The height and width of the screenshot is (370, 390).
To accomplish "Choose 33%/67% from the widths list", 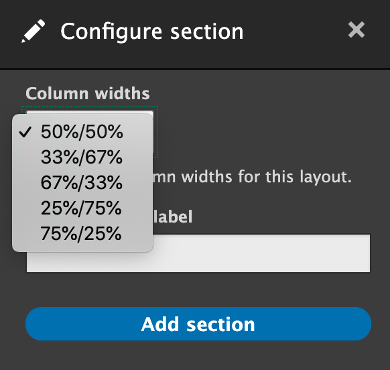I will click(x=82, y=157).
